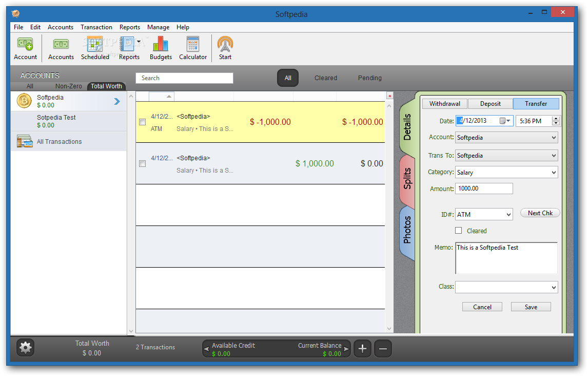Open the Reports notebook icon
Screen dimensions: 588x376
pyautogui.click(x=127, y=44)
